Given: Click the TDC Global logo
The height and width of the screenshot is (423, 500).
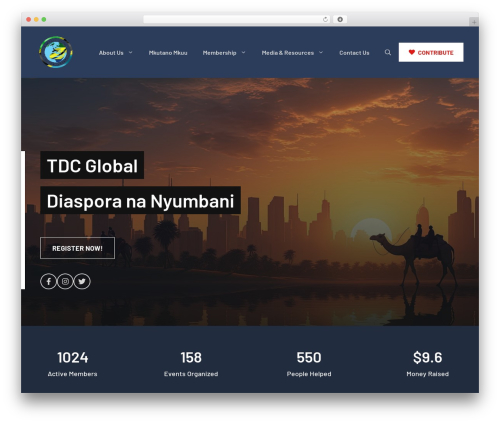Looking at the screenshot, I should 56,52.
